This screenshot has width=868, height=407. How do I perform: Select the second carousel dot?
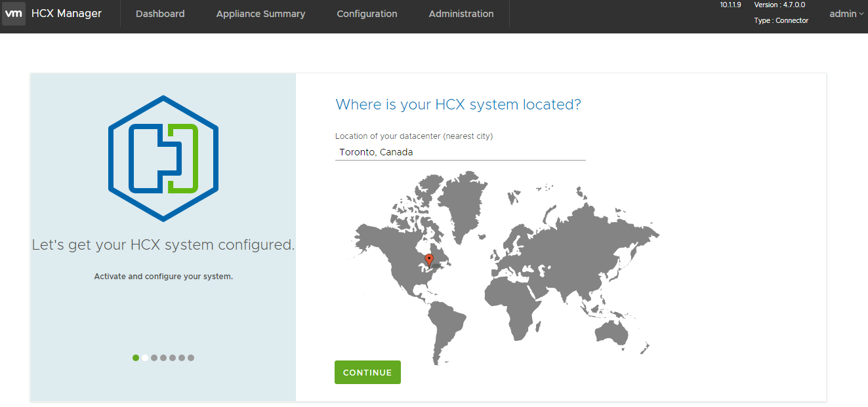pos(144,357)
